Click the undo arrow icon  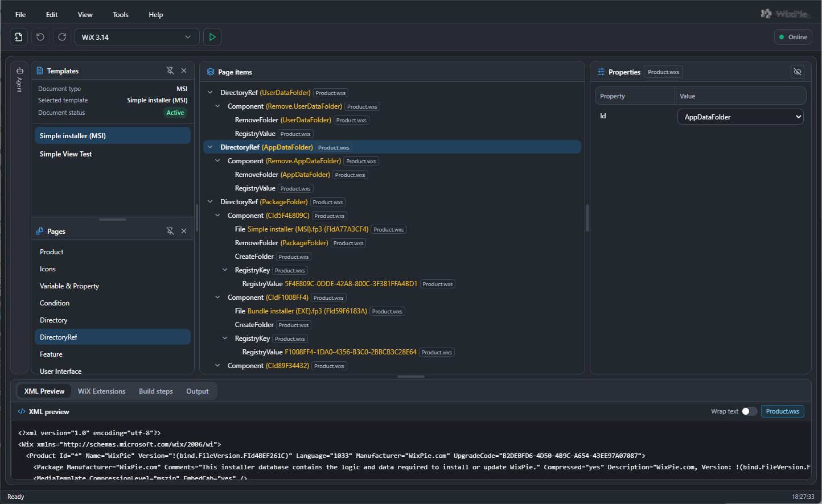pyautogui.click(x=40, y=37)
